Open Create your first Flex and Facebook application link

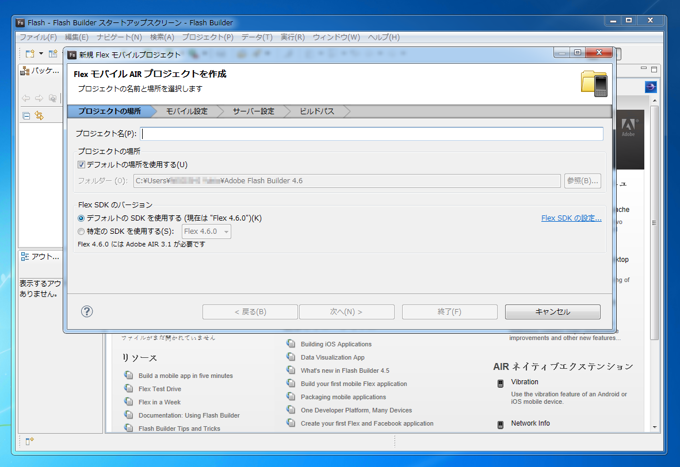tap(367, 424)
